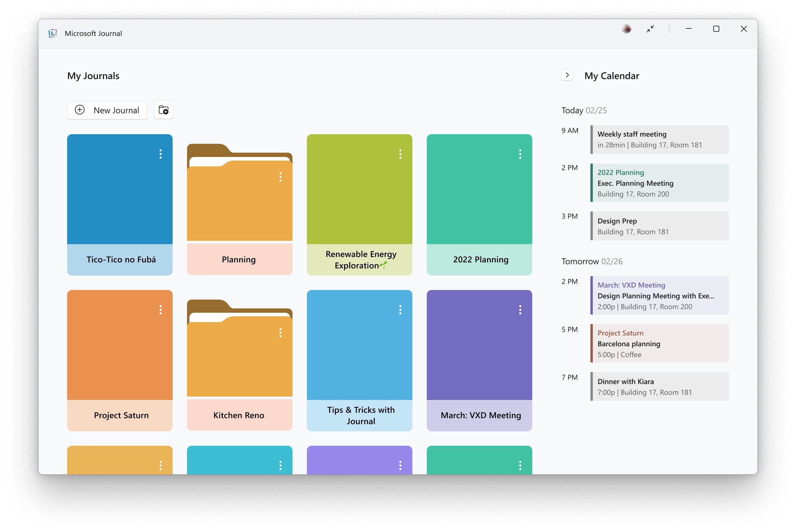
Task: Collapse the My Calendar panel
Action: coord(567,75)
